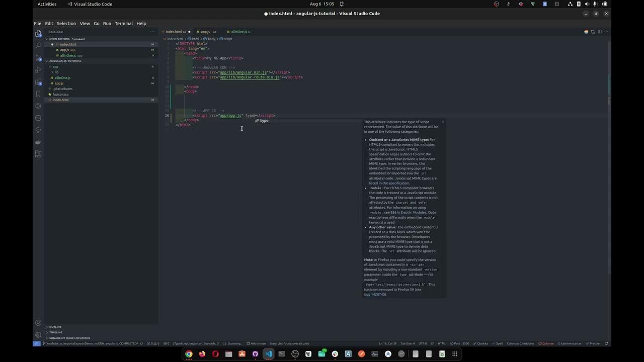Click the Split Editor Right icon
Viewport: 644px width, 362px height.
pos(599,32)
